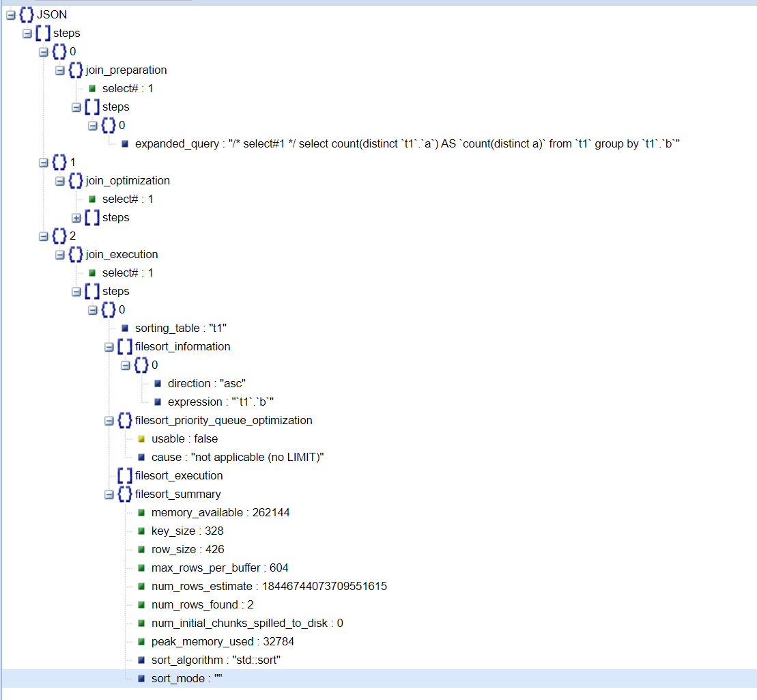Image resolution: width=757 pixels, height=700 pixels.
Task: Click the green icon beside peak_memory_used
Action: 141,642
